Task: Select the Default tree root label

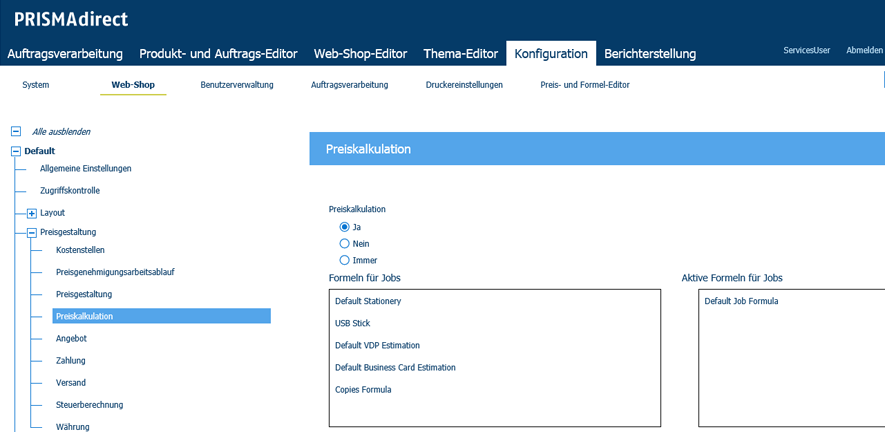Action: (40, 151)
